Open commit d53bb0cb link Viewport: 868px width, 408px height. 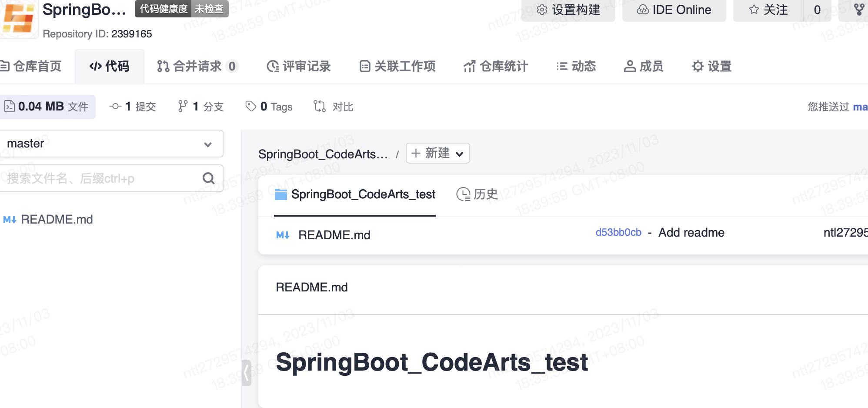[618, 232]
